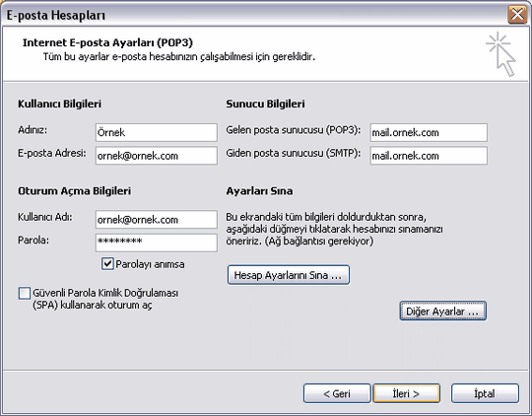
Task: Close the E-posta Hesapları dialog
Action: (517, 15)
